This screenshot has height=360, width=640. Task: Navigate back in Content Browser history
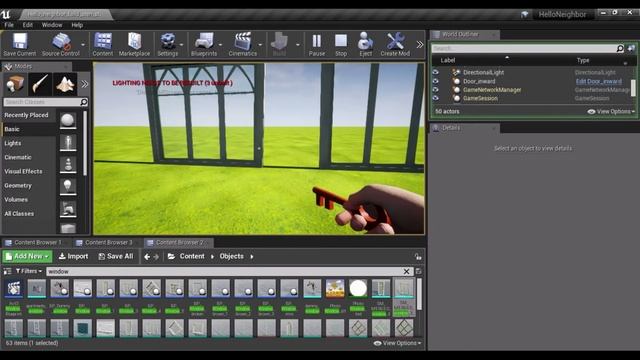[x=147, y=257]
